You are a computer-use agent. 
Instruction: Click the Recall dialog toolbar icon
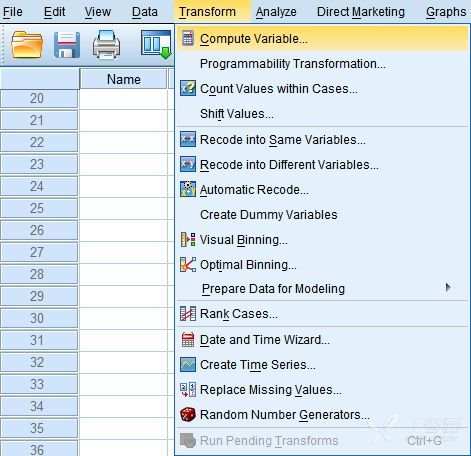click(x=156, y=44)
